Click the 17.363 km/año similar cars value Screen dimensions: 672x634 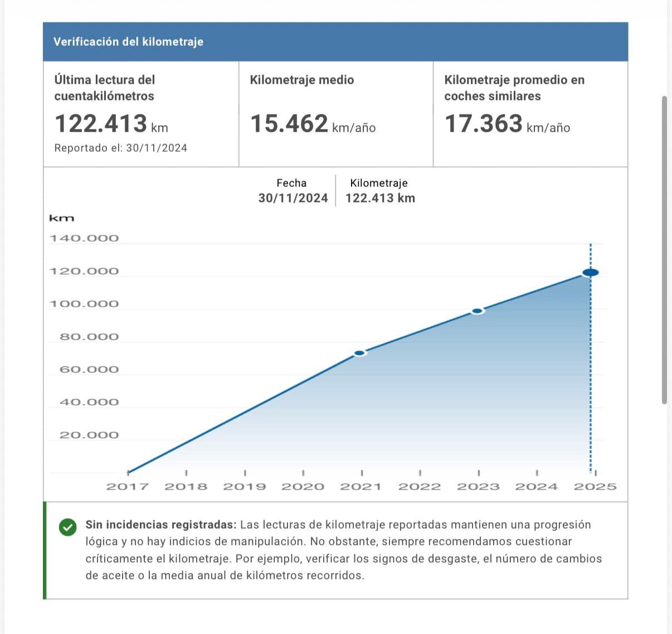click(507, 124)
